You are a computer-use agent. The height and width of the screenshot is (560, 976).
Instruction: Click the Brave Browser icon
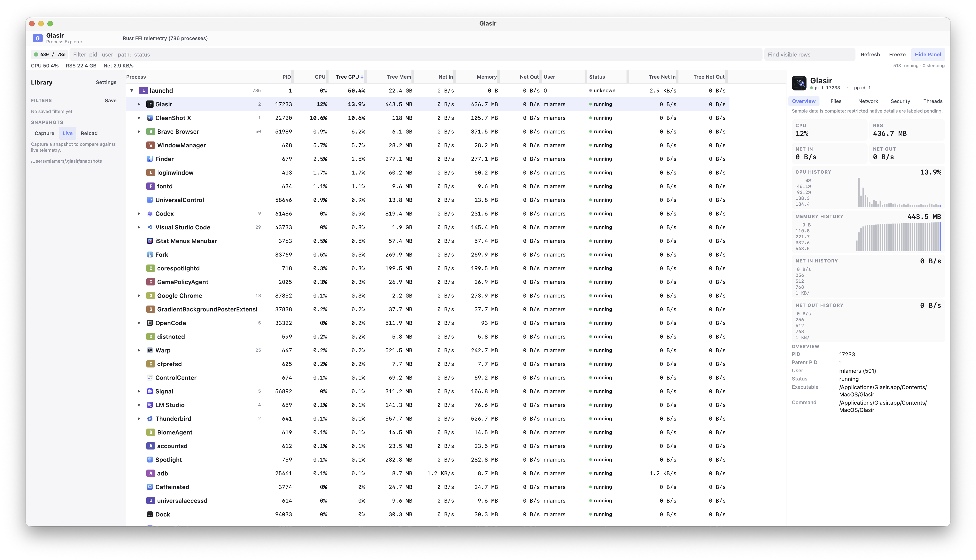(151, 131)
